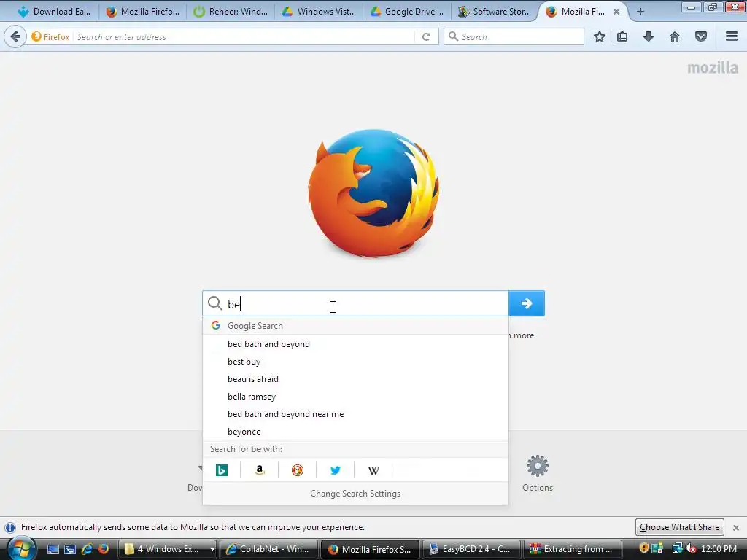Open Change Search Settings

(x=355, y=494)
